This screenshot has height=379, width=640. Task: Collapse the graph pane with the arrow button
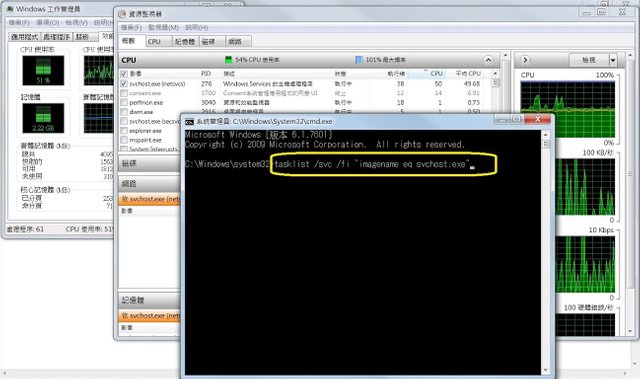click(525, 60)
